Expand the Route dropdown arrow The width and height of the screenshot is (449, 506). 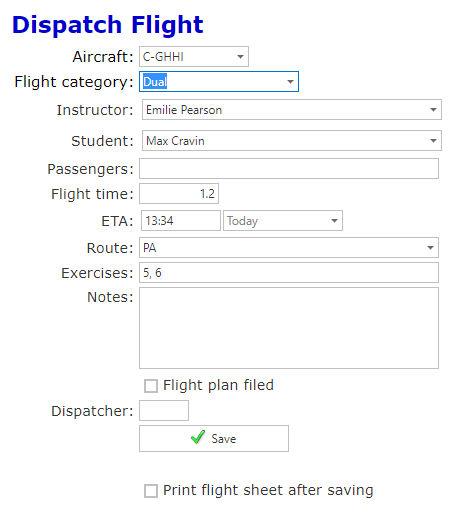tap(430, 248)
